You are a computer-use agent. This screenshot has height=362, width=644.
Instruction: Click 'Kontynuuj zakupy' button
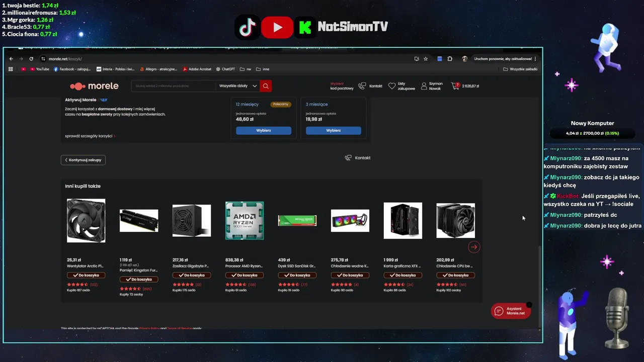coord(84,160)
